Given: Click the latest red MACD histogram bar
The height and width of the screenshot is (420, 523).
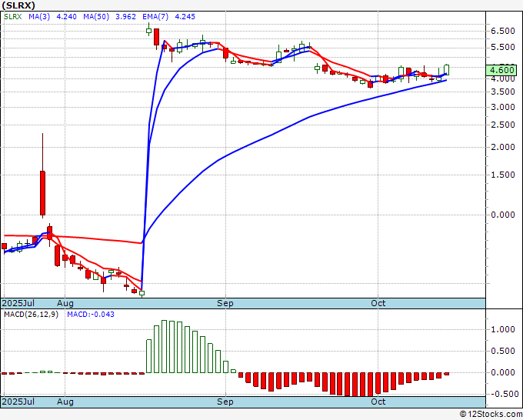Looking at the screenshot, I should pyautogui.click(x=447, y=374).
